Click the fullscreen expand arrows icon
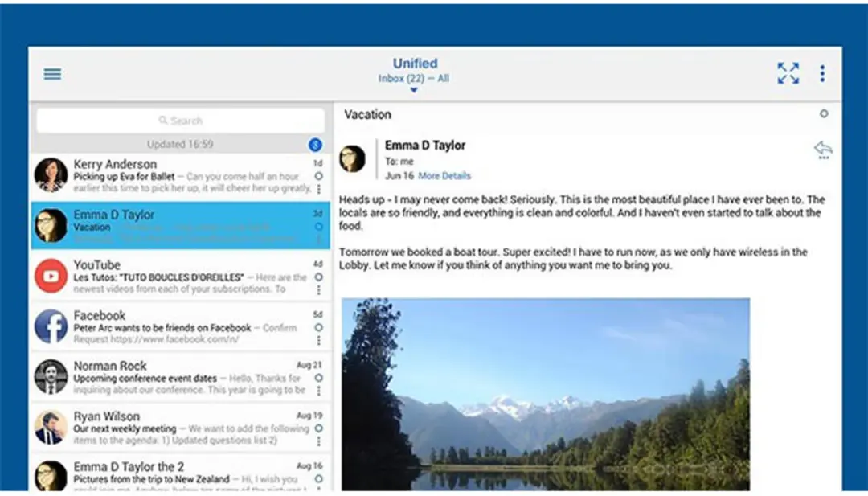Viewport: 868px width, 496px height. tap(788, 73)
